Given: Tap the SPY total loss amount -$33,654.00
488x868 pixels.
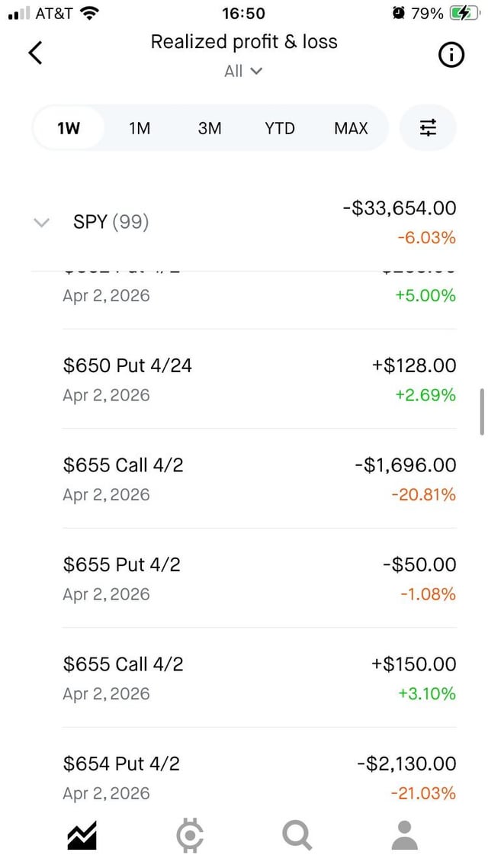Looking at the screenshot, I should coord(400,208).
